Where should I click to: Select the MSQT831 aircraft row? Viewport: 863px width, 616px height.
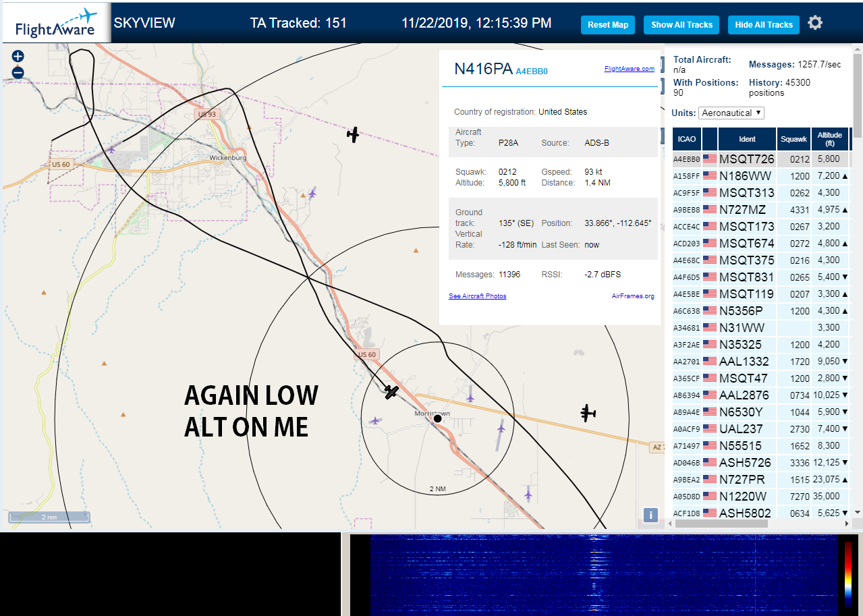(x=760, y=277)
